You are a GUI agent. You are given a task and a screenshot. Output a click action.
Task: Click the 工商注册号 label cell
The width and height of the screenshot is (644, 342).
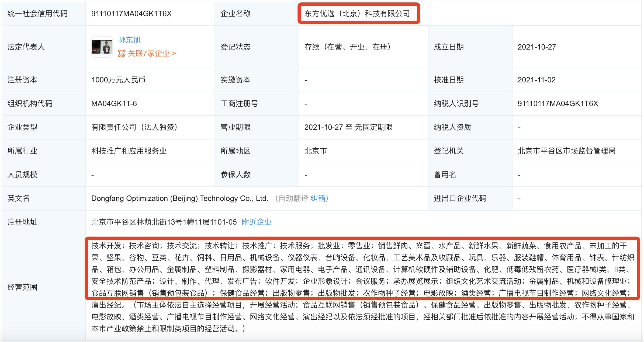coord(257,104)
